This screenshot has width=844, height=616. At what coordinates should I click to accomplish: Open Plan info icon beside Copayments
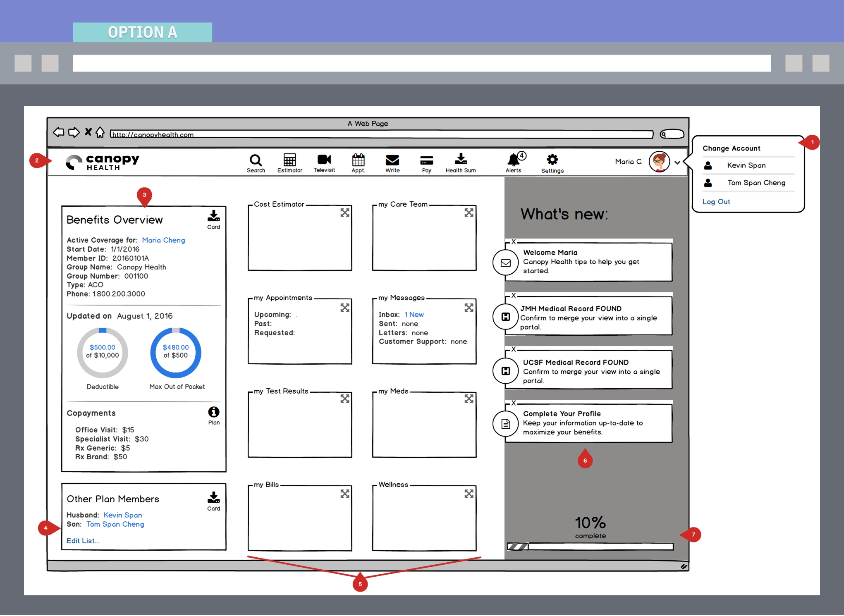pyautogui.click(x=214, y=415)
